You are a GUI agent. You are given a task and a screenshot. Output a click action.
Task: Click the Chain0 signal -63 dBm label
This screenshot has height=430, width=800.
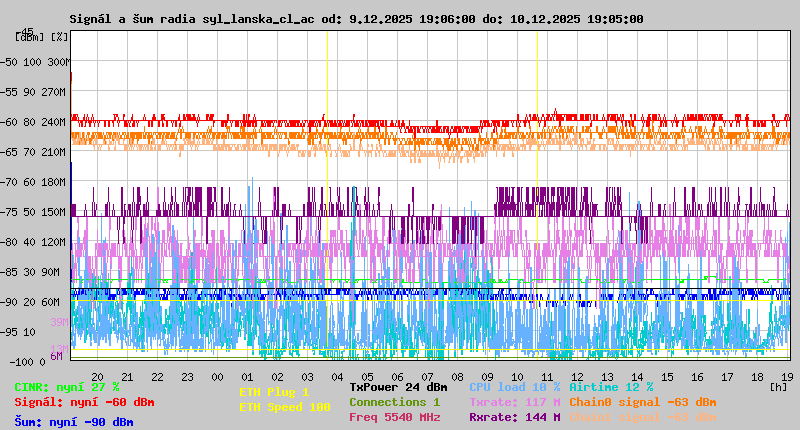(x=642, y=402)
